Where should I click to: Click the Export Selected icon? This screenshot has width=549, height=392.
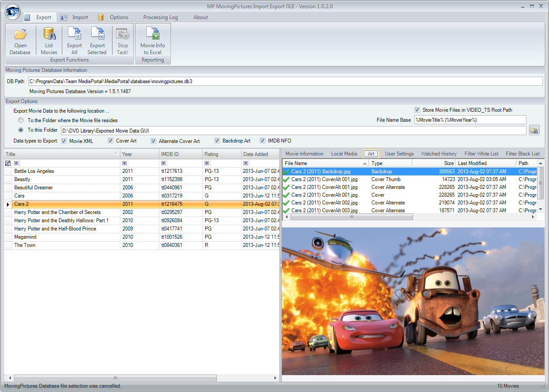coord(97,34)
